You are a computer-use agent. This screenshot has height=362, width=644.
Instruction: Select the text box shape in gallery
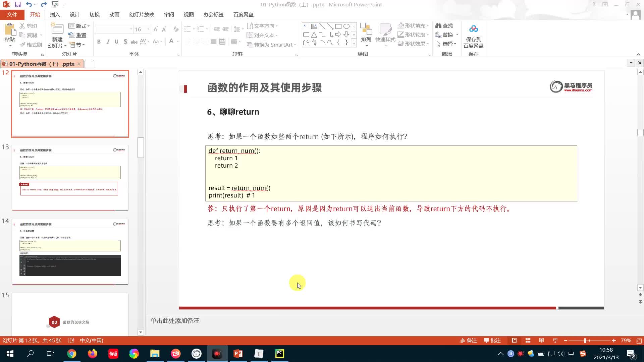306,26
